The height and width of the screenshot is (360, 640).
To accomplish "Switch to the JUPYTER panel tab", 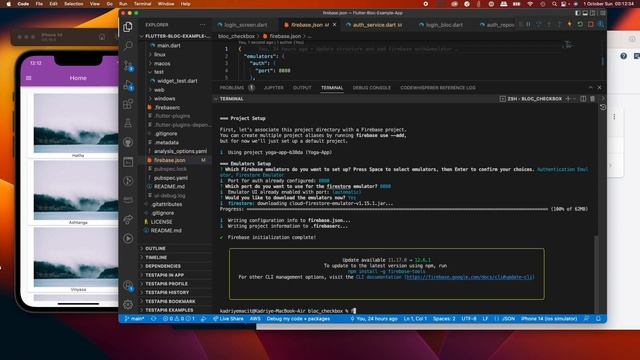I will pyautogui.click(x=273, y=88).
